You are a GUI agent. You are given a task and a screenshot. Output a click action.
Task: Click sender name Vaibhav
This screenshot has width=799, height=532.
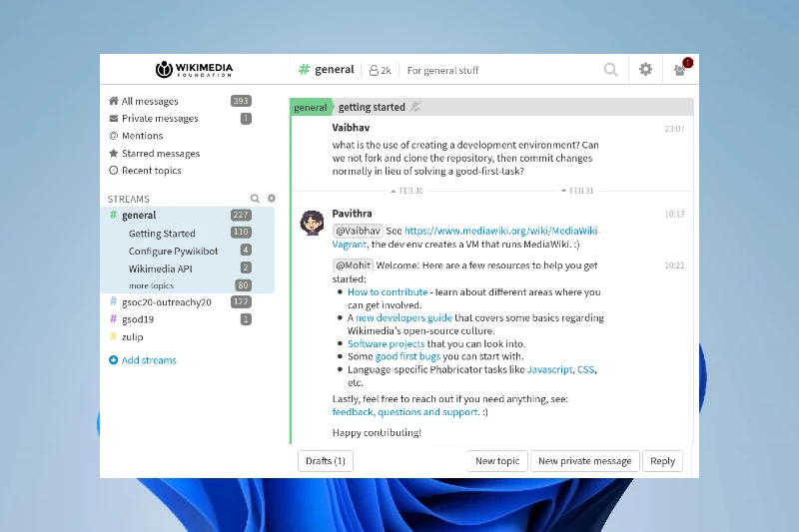pyautogui.click(x=351, y=128)
